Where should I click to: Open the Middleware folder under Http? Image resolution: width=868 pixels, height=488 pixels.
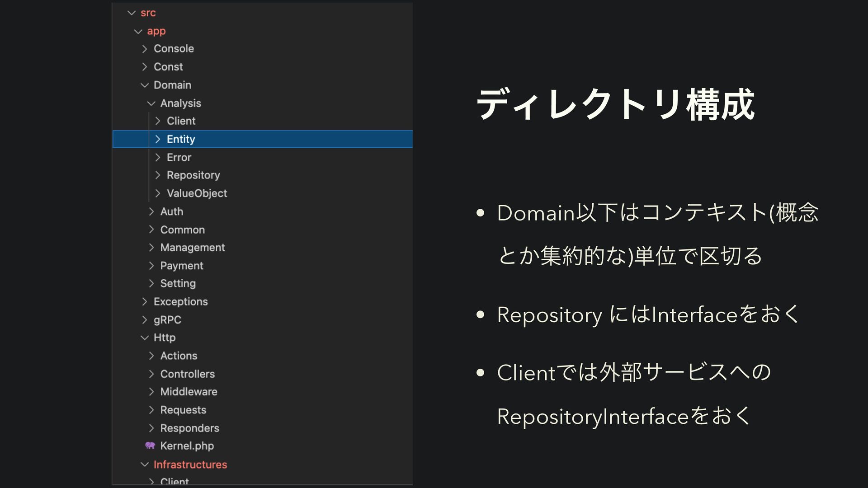coord(189,392)
